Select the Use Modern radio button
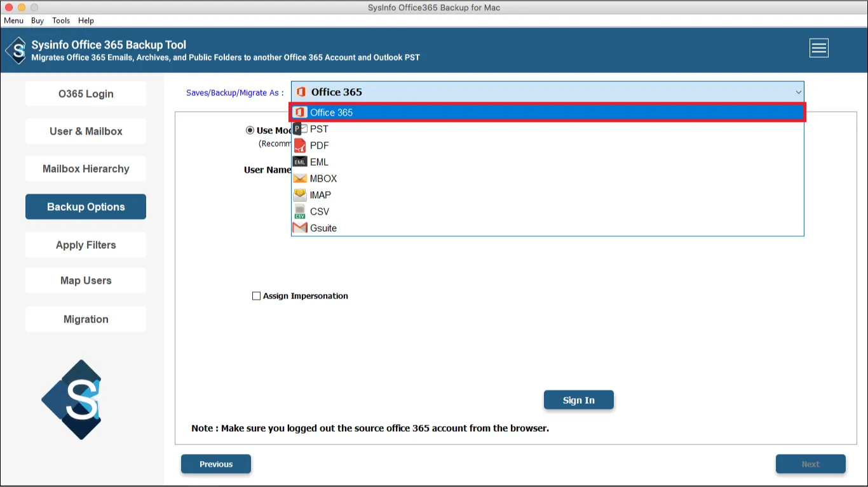This screenshot has height=487, width=868. (x=250, y=130)
